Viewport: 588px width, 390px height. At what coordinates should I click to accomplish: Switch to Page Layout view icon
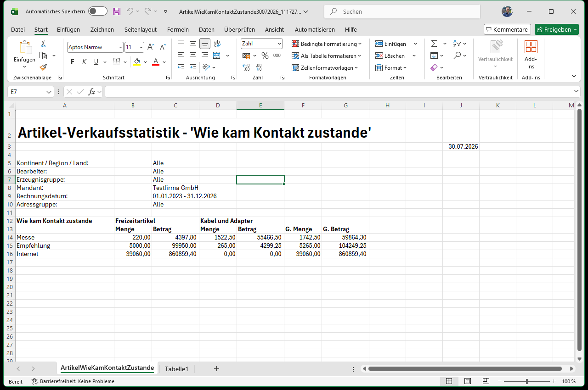(468, 381)
